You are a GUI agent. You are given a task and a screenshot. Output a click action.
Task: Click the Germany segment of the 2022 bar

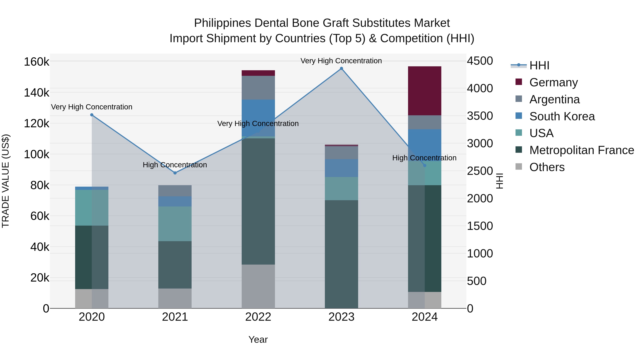(x=258, y=73)
